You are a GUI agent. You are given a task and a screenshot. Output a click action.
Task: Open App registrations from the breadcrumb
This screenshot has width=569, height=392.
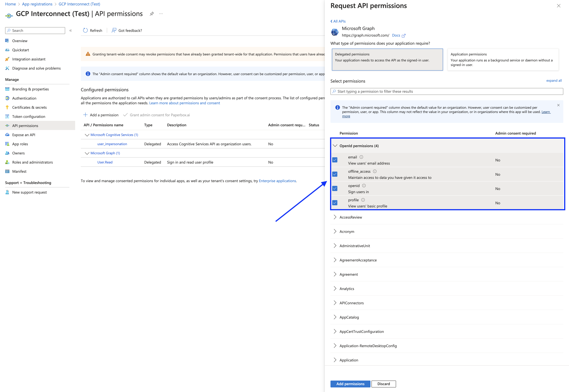click(37, 4)
